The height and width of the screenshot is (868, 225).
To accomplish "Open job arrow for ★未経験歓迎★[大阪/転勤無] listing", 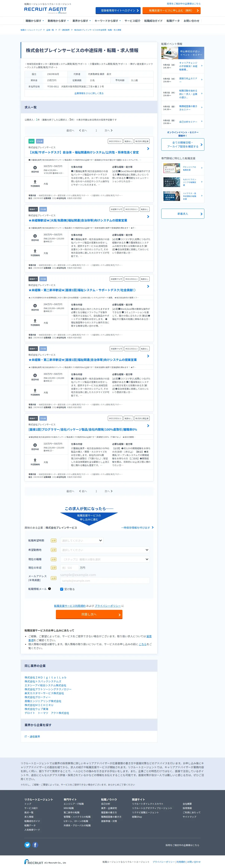I will pos(148,217).
